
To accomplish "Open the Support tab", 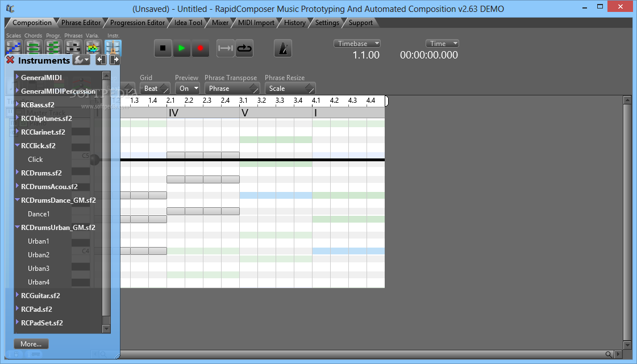I will (x=360, y=23).
